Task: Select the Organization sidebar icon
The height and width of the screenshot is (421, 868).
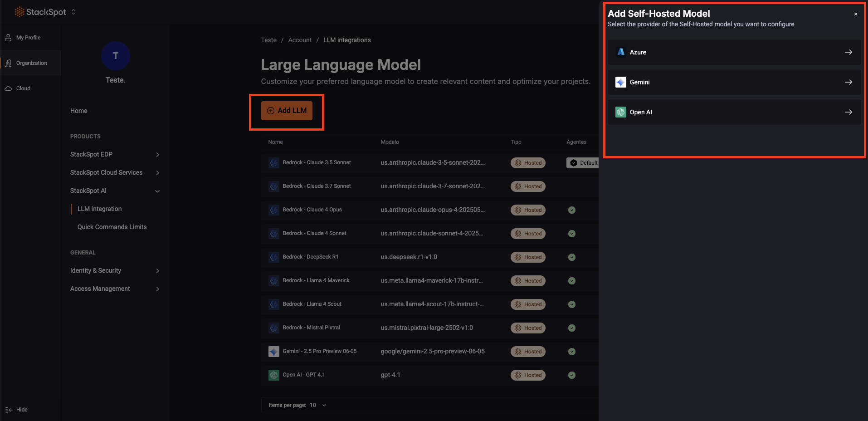Action: 8,63
